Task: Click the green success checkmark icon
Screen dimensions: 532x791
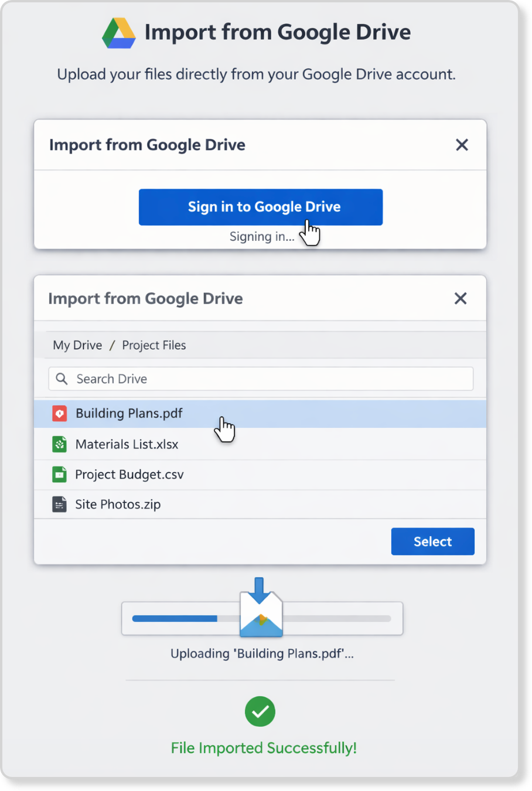Action: 260,711
